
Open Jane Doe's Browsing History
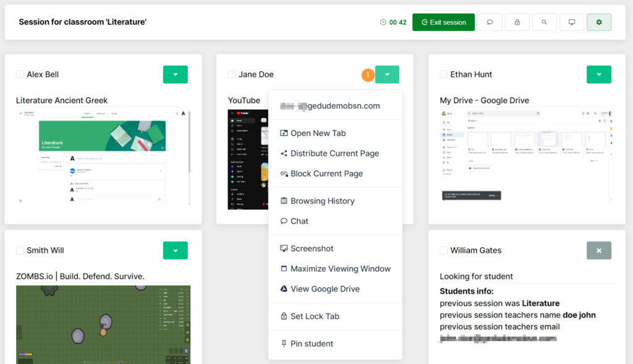[322, 200]
